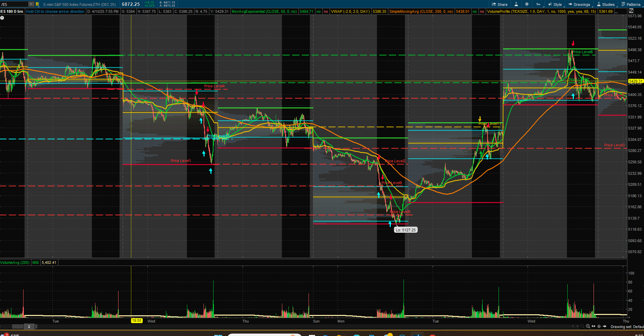
Task: Expand the 5m timeframe selector
Action: [539, 4]
